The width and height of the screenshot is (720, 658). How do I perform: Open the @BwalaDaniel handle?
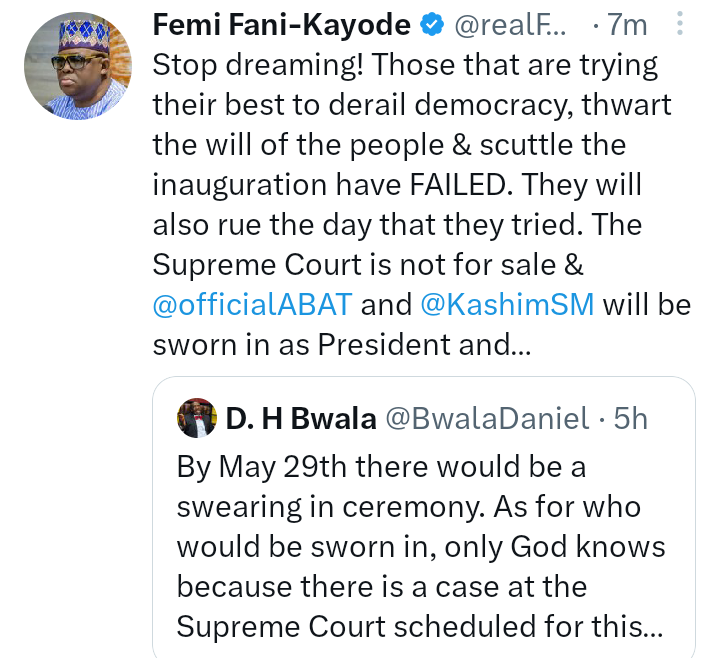pyautogui.click(x=487, y=419)
